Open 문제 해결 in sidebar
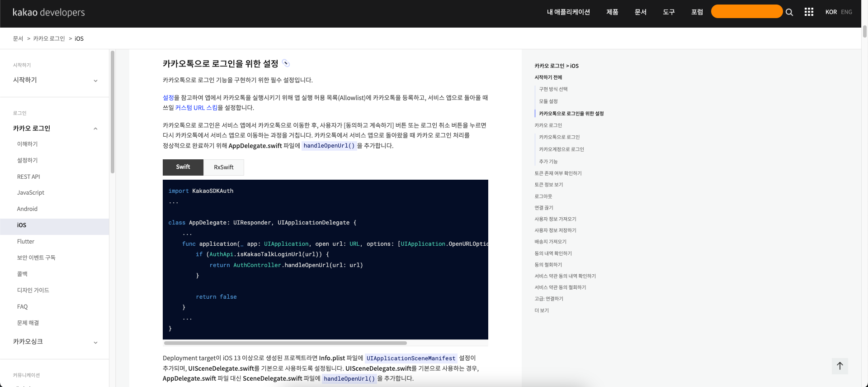This screenshot has height=387, width=868. [x=28, y=323]
